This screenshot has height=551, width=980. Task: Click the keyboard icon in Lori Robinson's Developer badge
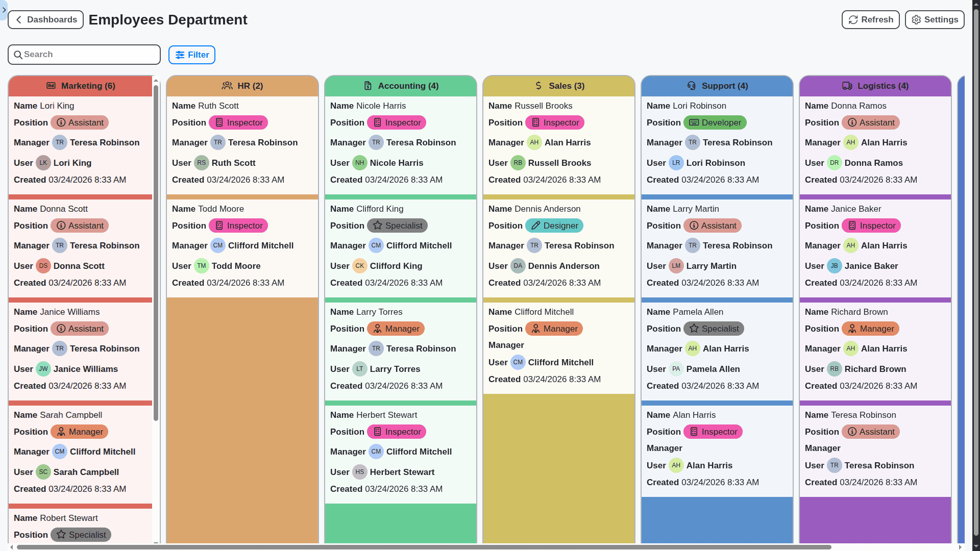click(694, 122)
